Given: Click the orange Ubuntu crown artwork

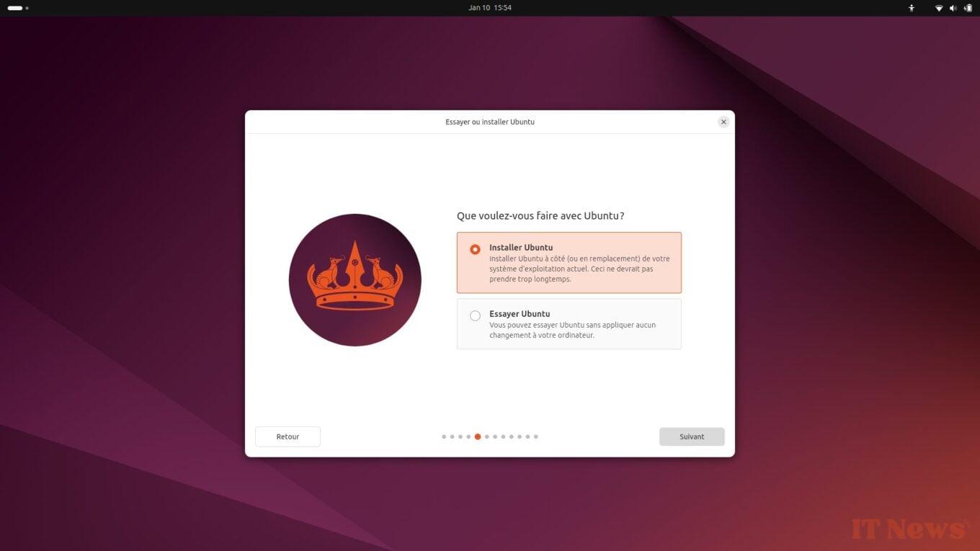Looking at the screenshot, I should [355, 279].
